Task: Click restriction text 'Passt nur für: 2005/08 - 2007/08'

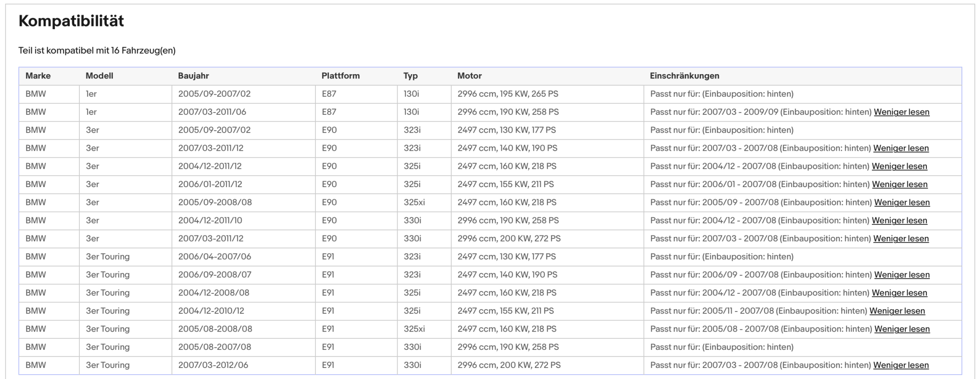Action: click(x=714, y=329)
